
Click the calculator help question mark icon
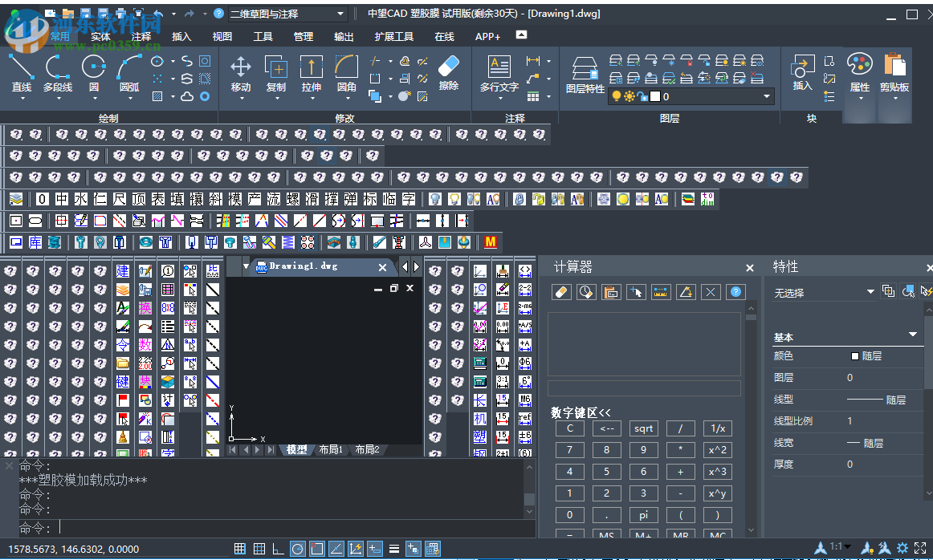click(735, 292)
